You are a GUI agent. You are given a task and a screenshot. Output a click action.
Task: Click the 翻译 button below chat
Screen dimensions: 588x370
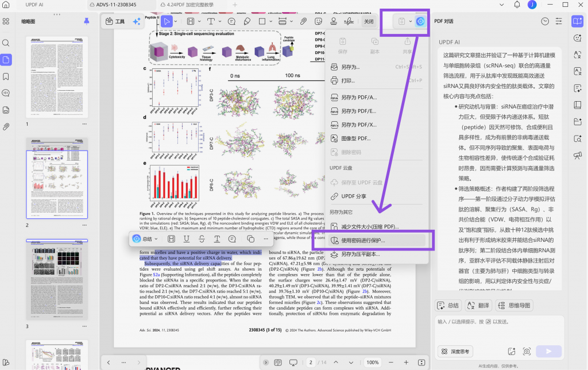tap(478, 306)
